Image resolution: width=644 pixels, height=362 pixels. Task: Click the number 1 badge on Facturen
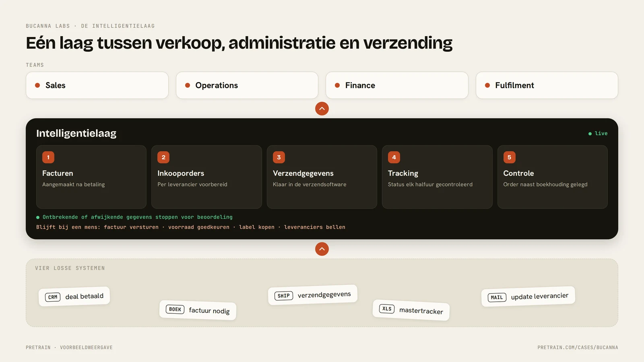[48, 157]
